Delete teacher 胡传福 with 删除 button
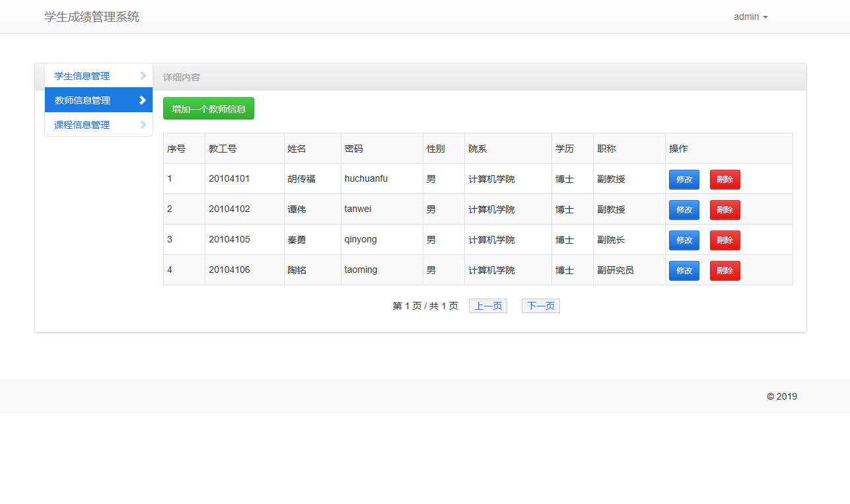This screenshot has height=504, width=850. (x=725, y=180)
